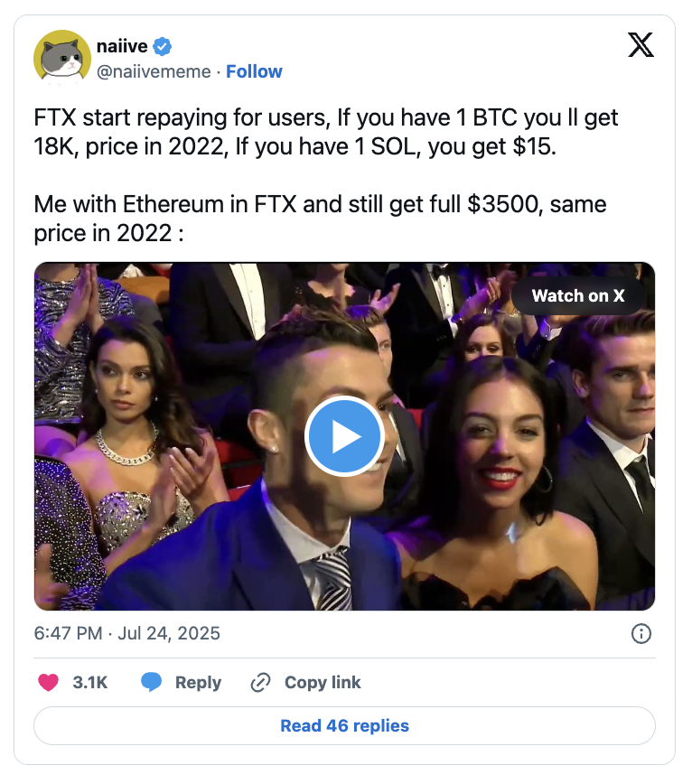The image size is (692, 784).
Task: Click the naiive cat profile avatar
Action: [62, 59]
